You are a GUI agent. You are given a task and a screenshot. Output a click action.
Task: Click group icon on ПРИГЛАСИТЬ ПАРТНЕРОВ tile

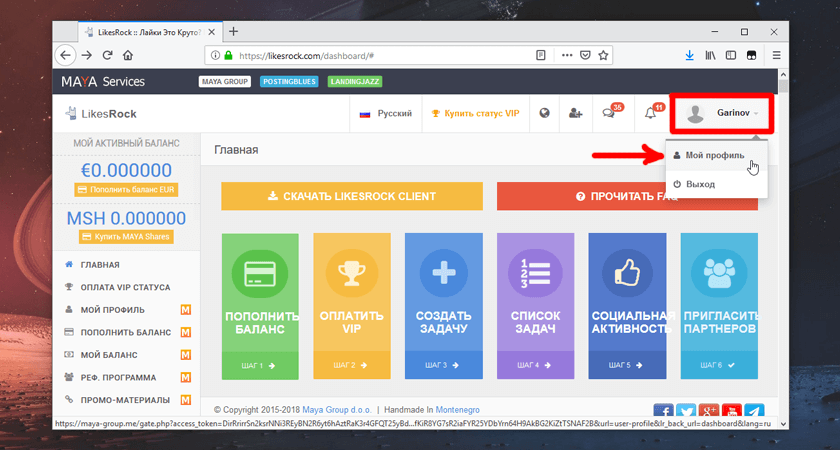pos(719,274)
